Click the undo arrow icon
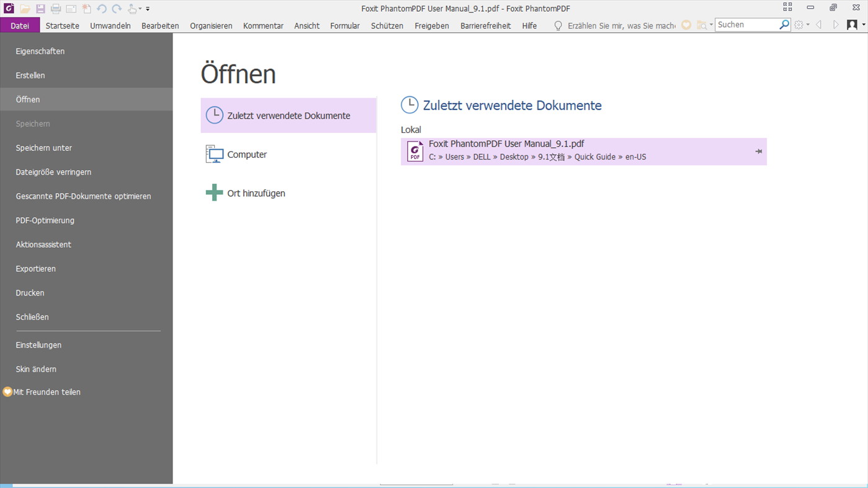 coord(102,9)
